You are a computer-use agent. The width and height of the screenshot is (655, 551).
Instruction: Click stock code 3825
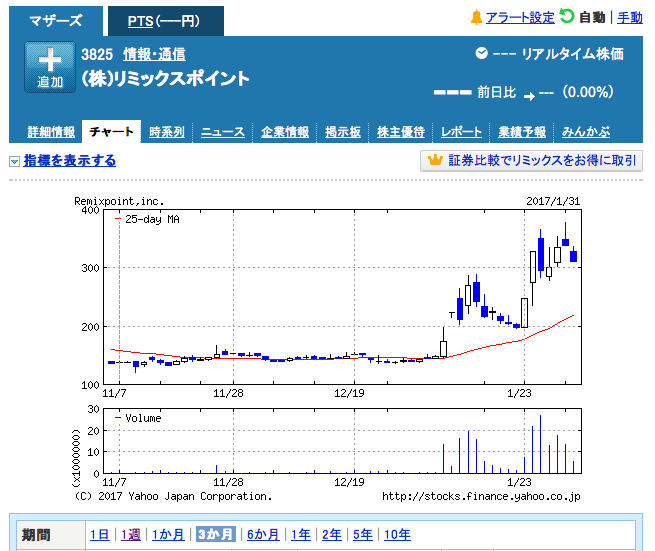click(x=97, y=54)
